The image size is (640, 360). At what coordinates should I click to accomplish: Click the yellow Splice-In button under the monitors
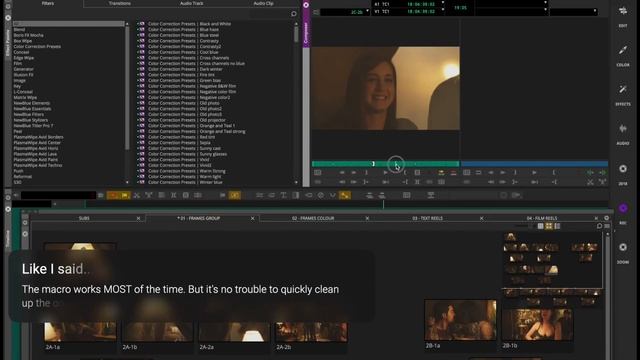click(441, 173)
